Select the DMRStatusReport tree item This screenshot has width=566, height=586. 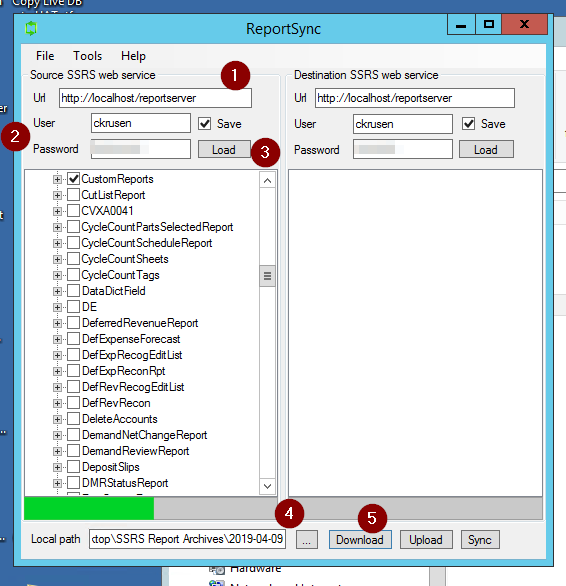[x=125, y=483]
